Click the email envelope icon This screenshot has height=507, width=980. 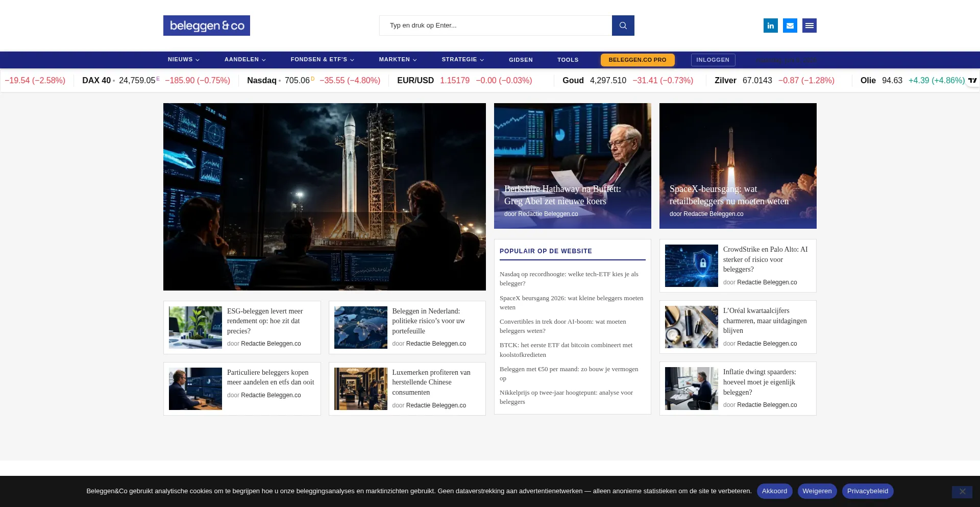click(790, 26)
